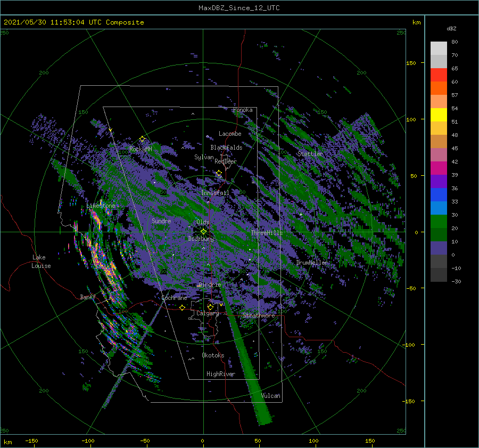Click the Blackfalds label
Viewport: 479px width, 448px height.
(x=226, y=148)
